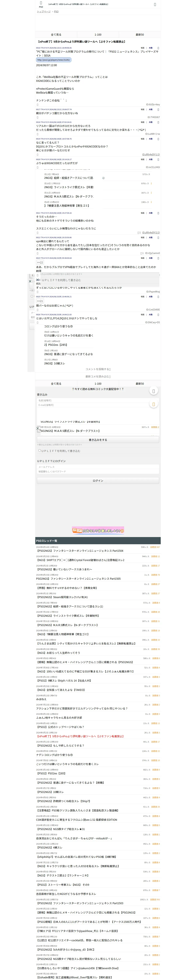Viewport: 196px width, 980px height.
Task: Select 全て見る tab above thread title
Action: (56, 35)
